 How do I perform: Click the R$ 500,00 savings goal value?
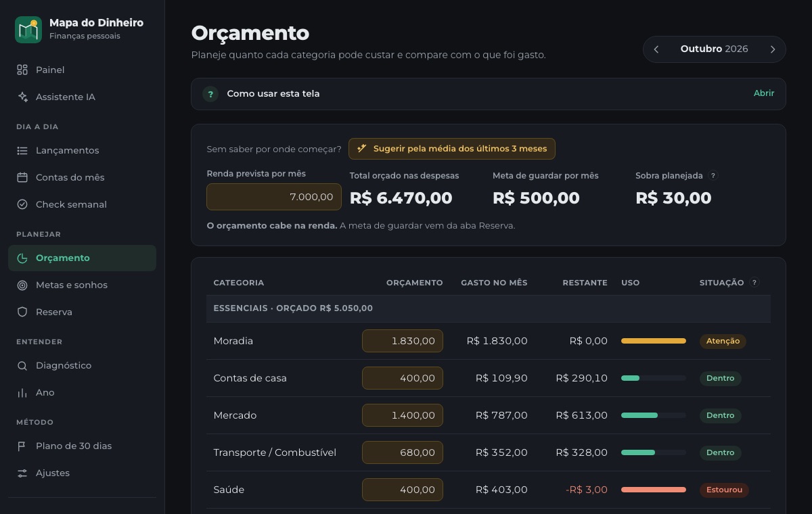click(536, 198)
